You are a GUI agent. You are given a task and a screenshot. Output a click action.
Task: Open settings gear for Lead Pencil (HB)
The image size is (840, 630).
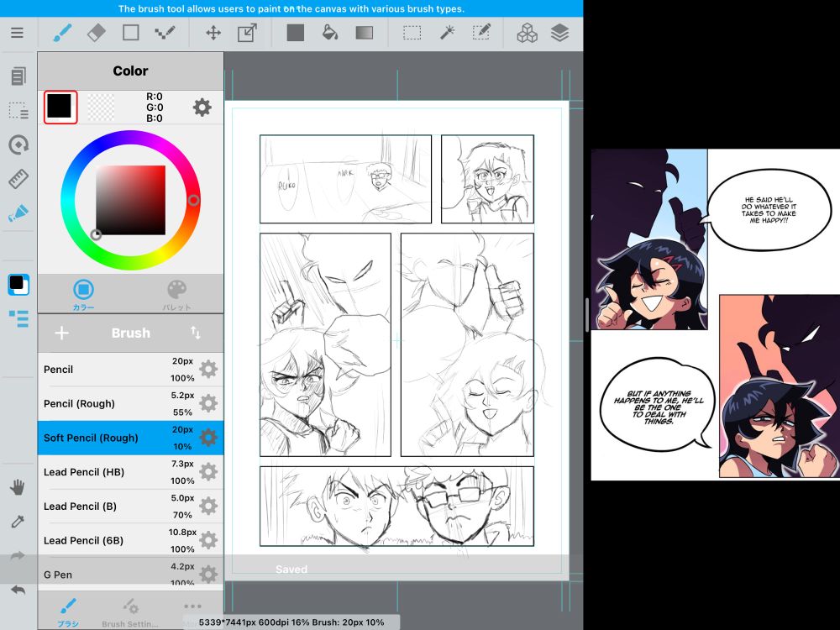pyautogui.click(x=208, y=472)
